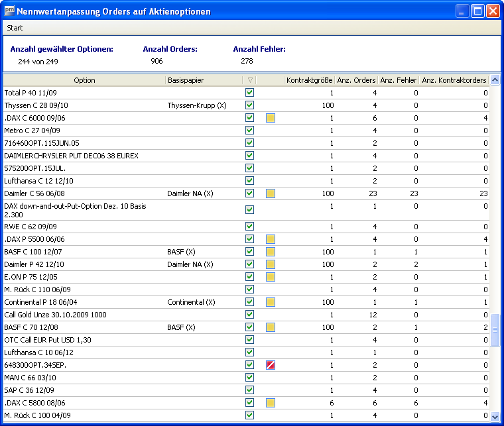The width and height of the screenshot is (504, 426).
Task: Click the application icon in the title bar
Action: pyautogui.click(x=9, y=11)
